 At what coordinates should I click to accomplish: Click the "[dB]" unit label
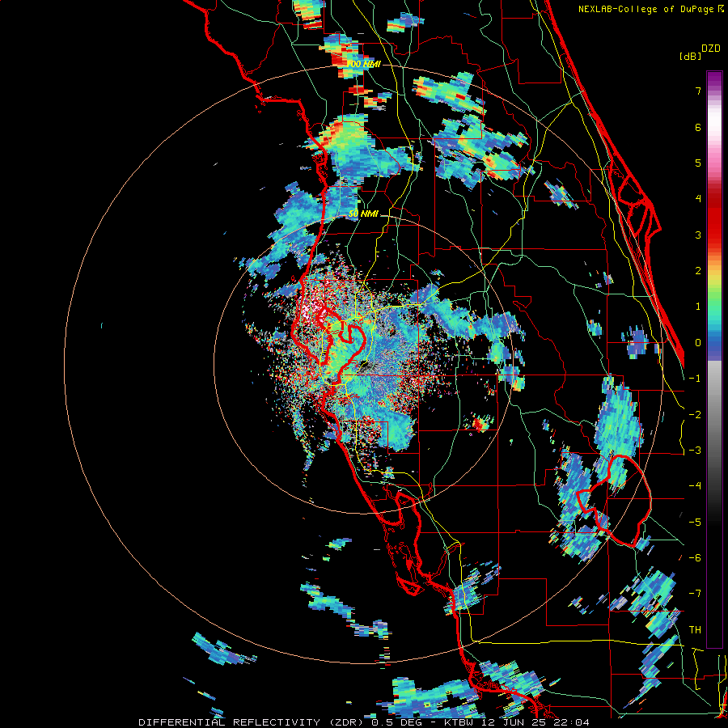click(690, 56)
